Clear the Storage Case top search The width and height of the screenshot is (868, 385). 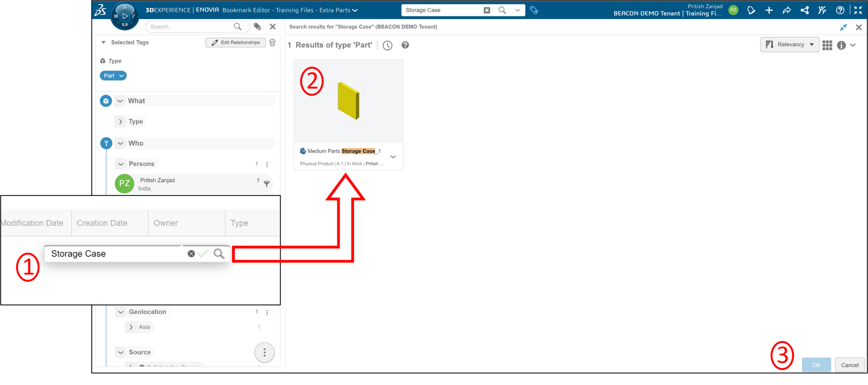coord(487,10)
